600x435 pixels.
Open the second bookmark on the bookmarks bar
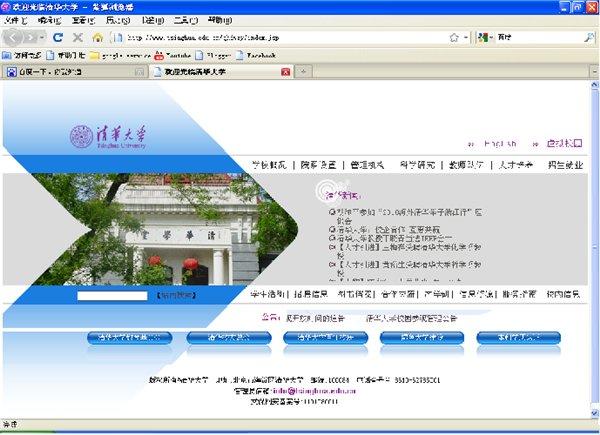tap(65, 55)
